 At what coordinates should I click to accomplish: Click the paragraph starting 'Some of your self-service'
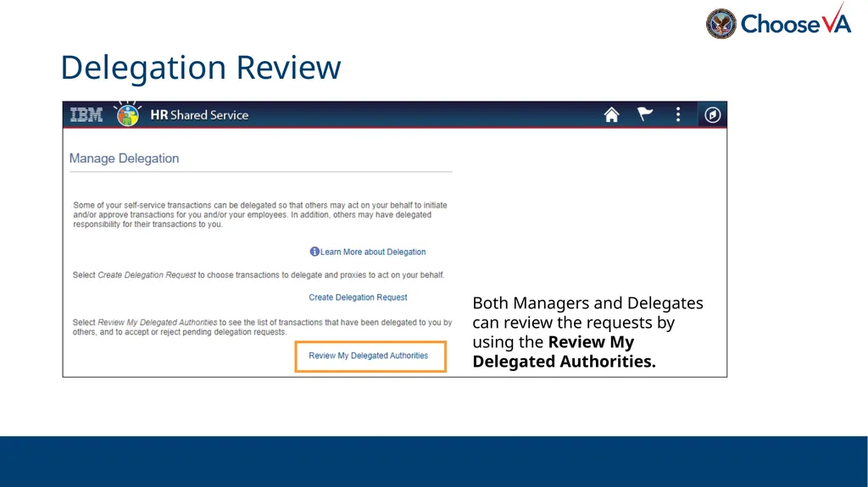click(260, 215)
